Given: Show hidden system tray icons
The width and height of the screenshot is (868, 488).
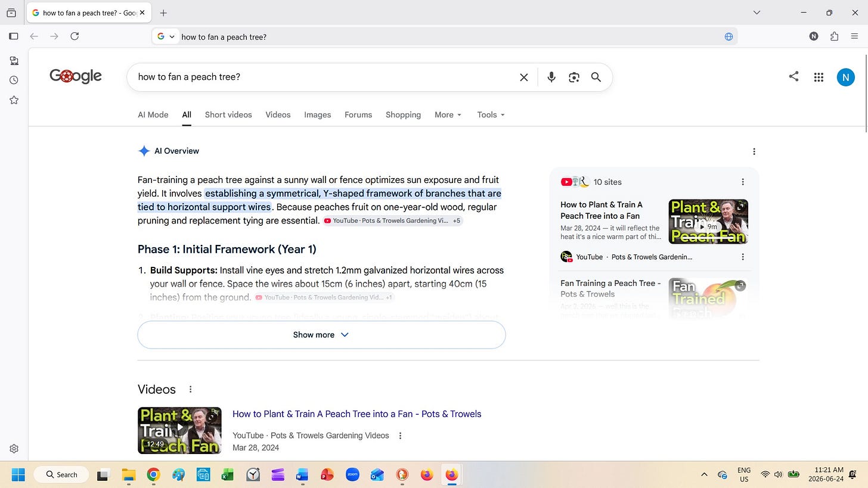Looking at the screenshot, I should (704, 475).
